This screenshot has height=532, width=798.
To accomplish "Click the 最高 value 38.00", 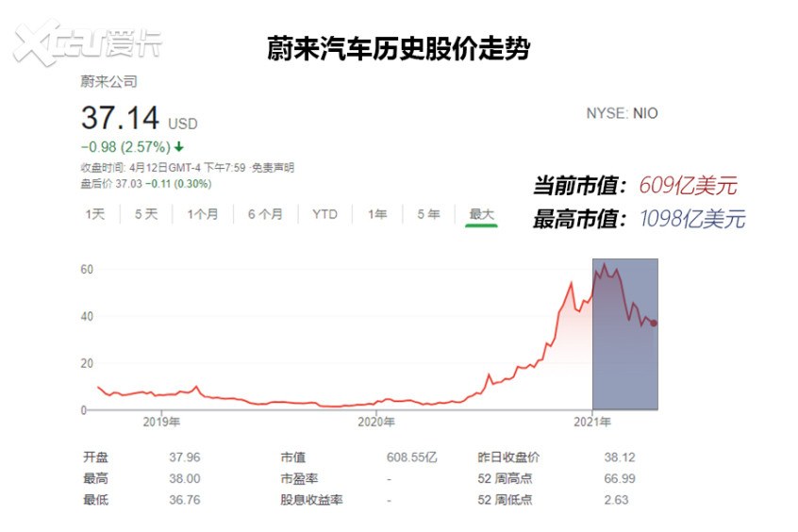I will [x=185, y=478].
